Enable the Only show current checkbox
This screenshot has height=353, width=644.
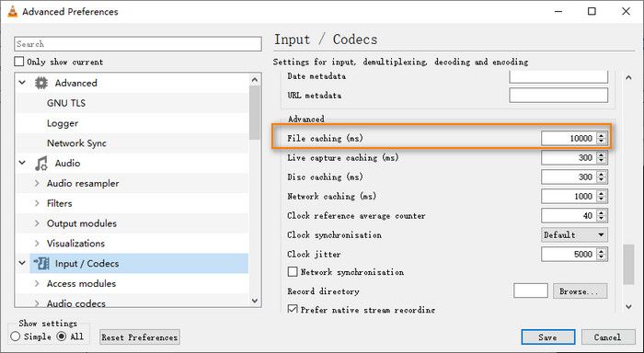[19, 62]
